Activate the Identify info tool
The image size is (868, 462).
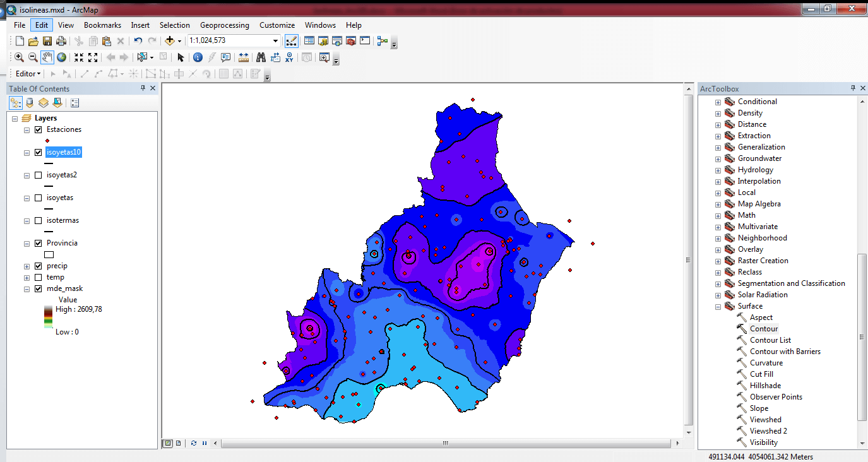point(198,57)
